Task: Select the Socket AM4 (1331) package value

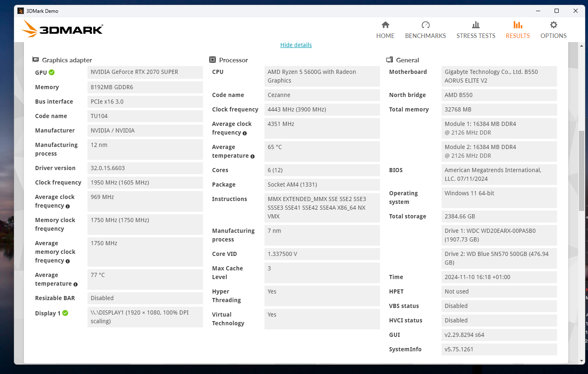Action: point(322,185)
